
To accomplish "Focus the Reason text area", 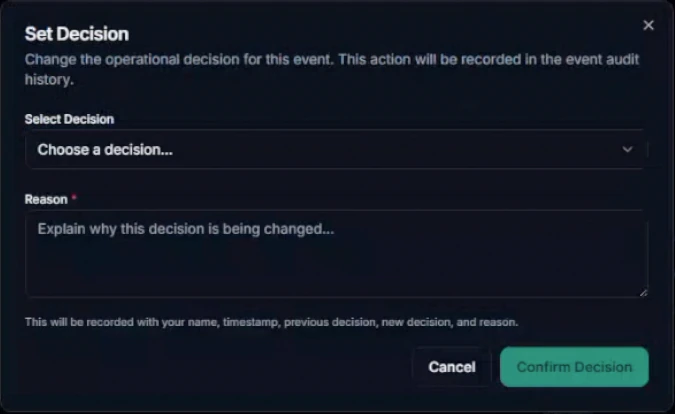I will 336,254.
